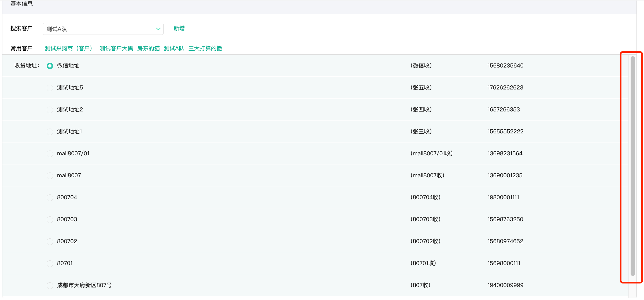Select the mall8007/01 address radio button
The height and width of the screenshot is (300, 644).
[x=50, y=154]
